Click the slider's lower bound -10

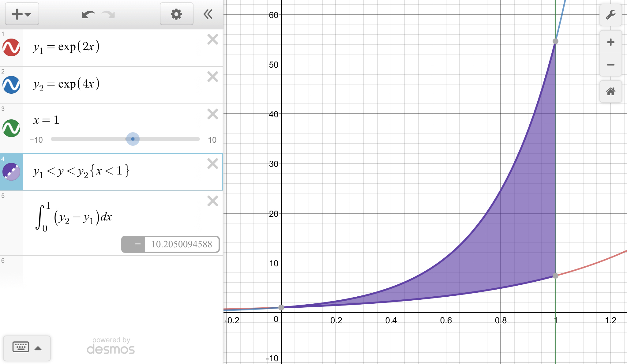point(36,140)
